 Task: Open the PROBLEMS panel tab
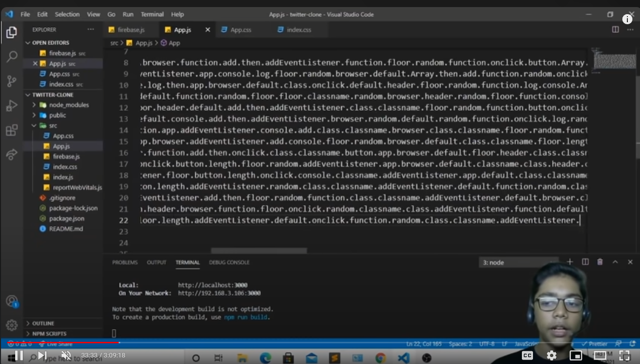coord(125,262)
